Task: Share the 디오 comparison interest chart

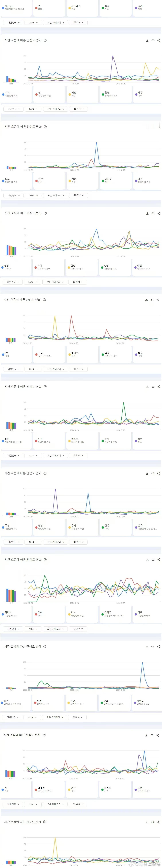Action: point(159,213)
